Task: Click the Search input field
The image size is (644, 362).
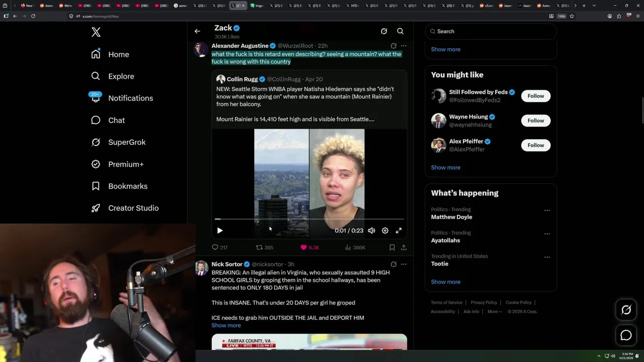Action: pos(491,31)
